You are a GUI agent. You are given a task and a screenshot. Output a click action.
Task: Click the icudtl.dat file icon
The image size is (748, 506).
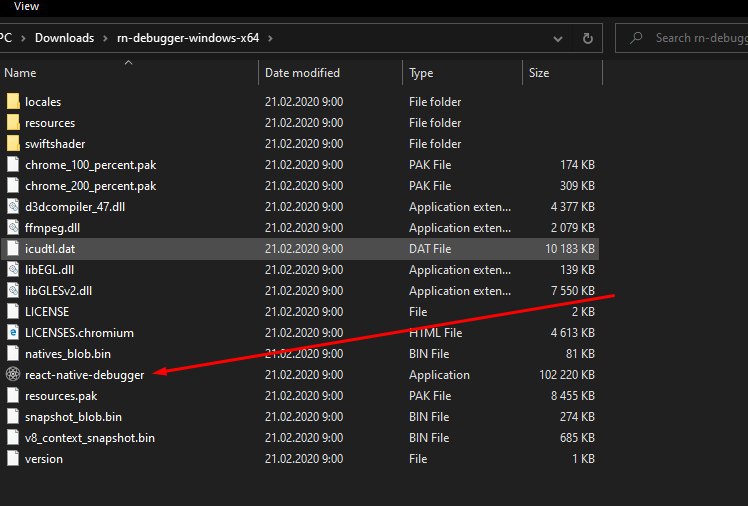click(13, 248)
